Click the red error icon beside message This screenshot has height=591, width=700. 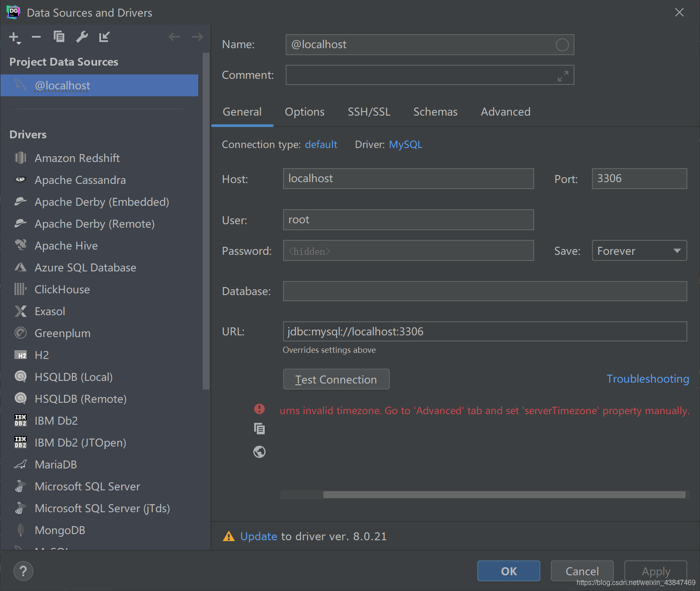259,409
